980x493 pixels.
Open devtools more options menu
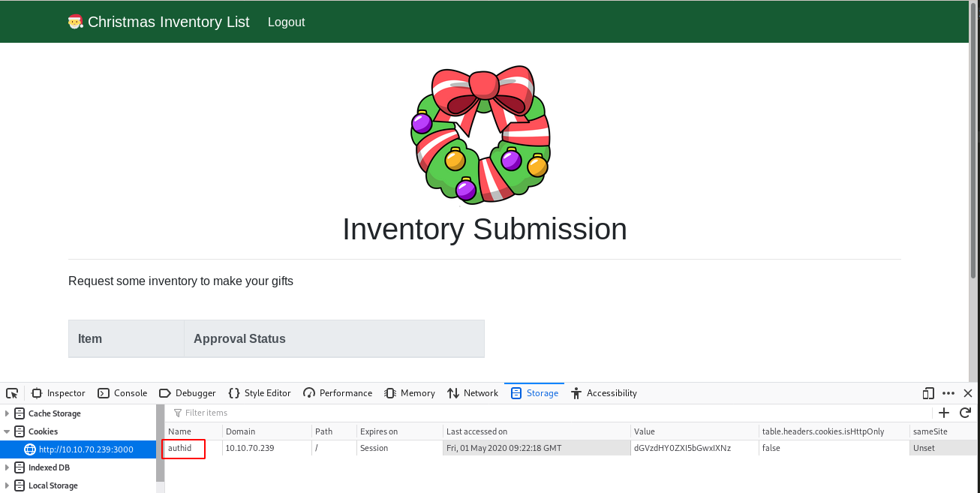point(948,393)
